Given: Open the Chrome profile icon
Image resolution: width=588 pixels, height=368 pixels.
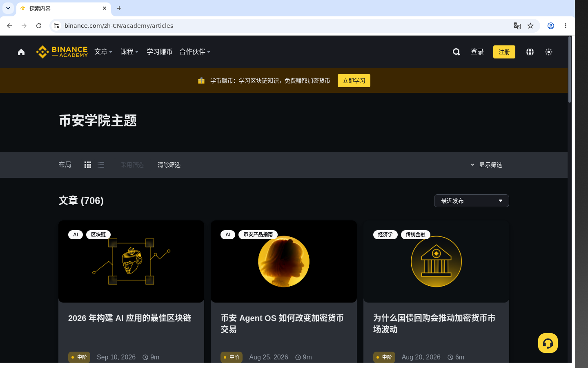Looking at the screenshot, I should click(551, 26).
